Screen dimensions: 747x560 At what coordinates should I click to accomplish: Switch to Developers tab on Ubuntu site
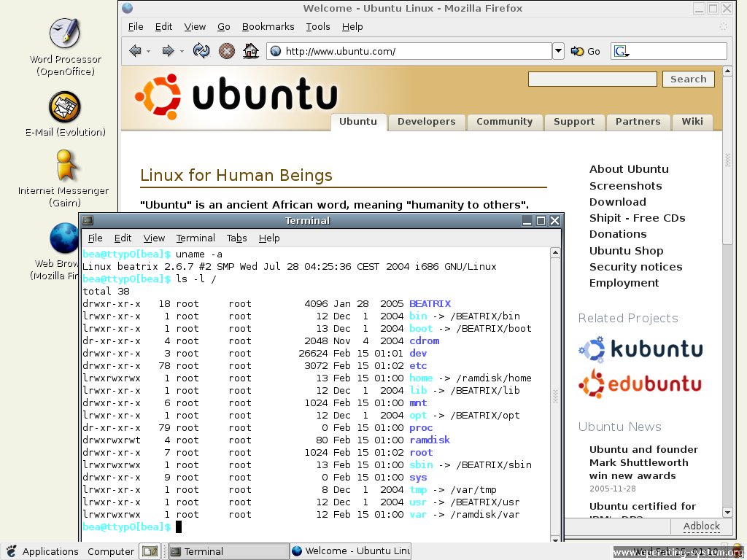coord(426,122)
